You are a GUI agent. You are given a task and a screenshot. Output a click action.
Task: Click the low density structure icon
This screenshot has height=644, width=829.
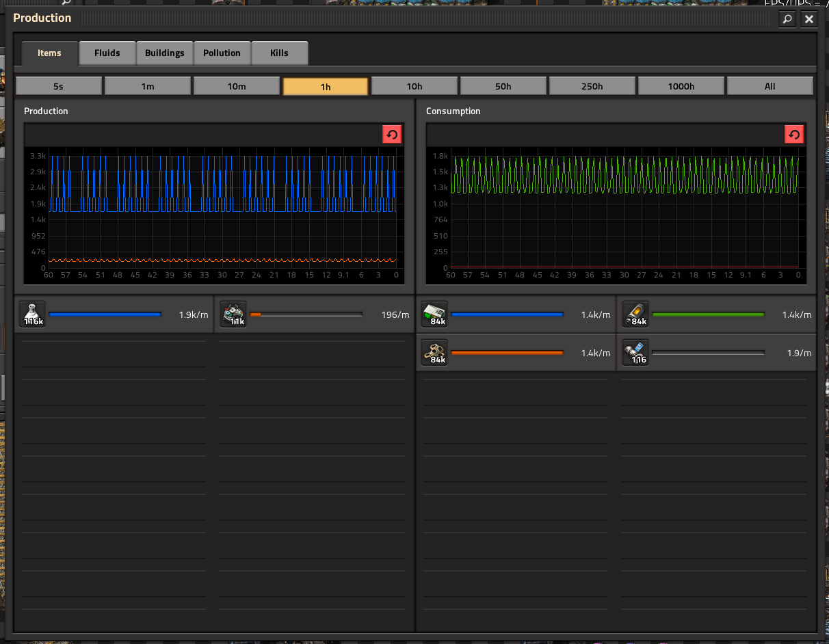pos(434,353)
